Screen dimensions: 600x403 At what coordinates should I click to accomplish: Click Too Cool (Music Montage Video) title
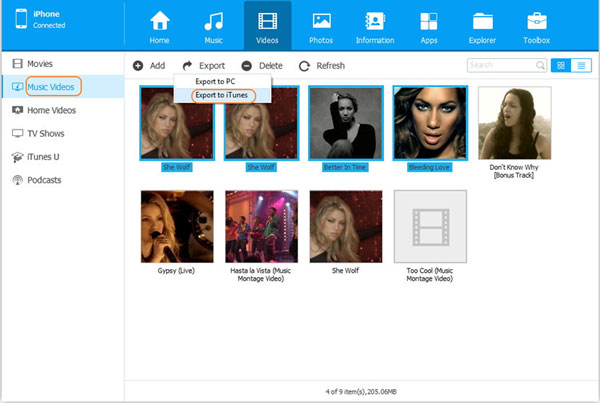click(x=430, y=274)
